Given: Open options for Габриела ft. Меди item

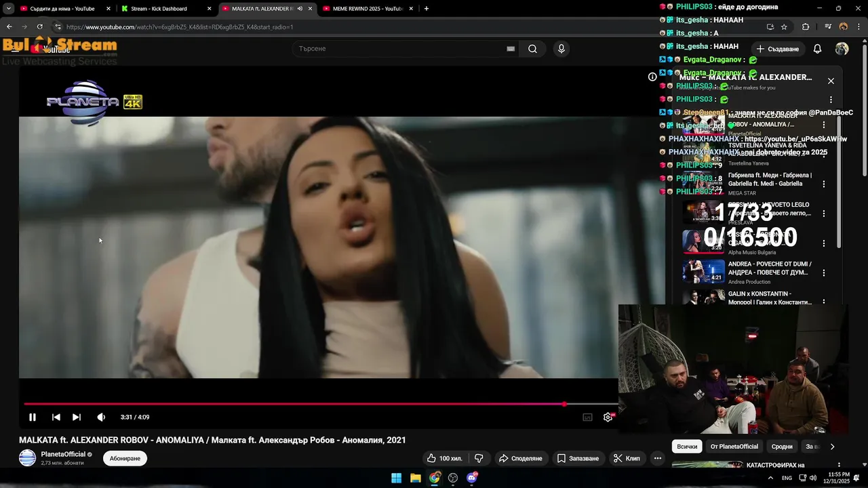Looking at the screenshot, I should 824,184.
